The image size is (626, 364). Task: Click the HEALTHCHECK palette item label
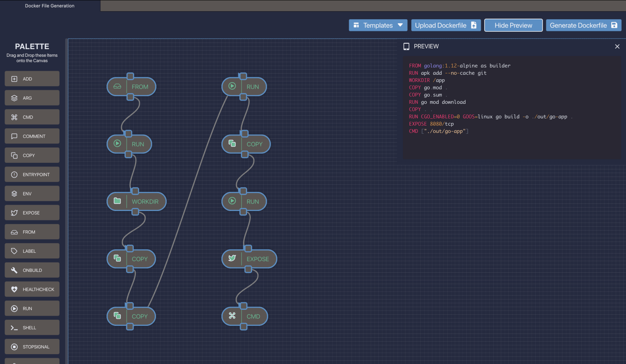38,290
